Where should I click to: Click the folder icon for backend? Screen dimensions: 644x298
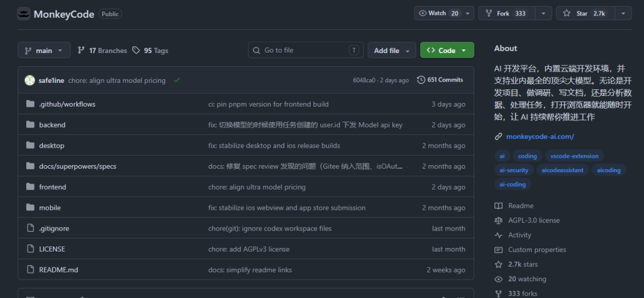pyautogui.click(x=30, y=125)
